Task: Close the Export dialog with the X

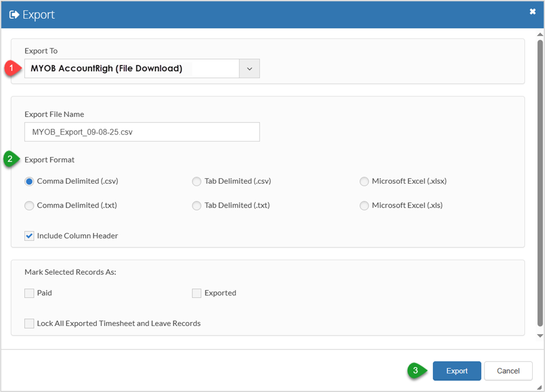Action: pos(532,12)
